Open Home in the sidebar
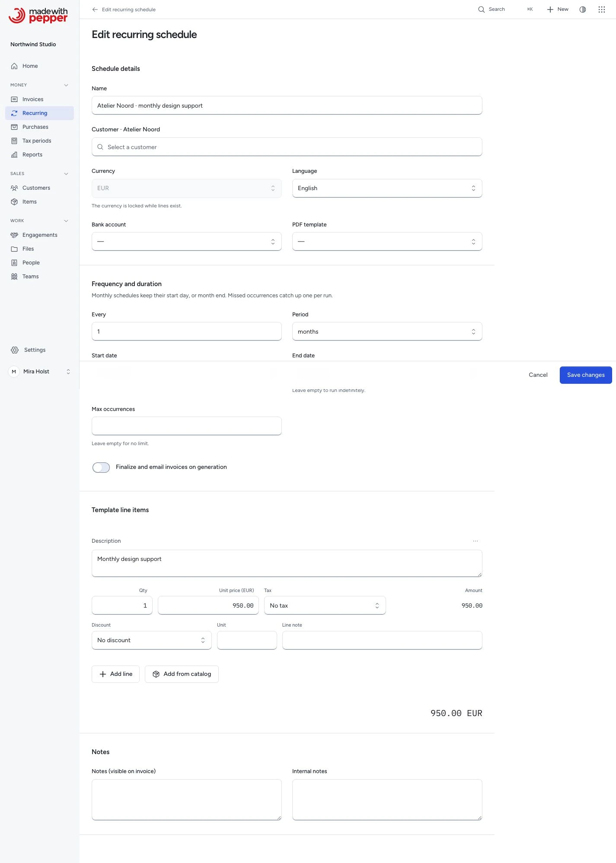 (40, 66)
